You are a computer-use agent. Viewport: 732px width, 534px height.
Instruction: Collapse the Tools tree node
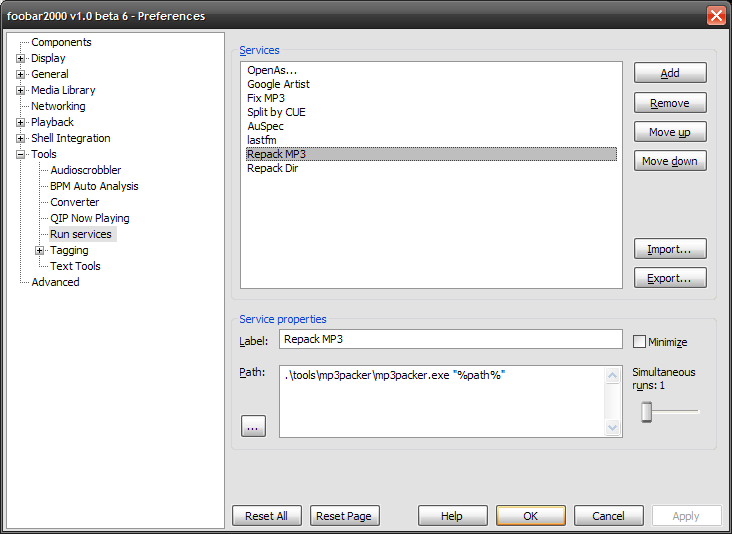21,155
